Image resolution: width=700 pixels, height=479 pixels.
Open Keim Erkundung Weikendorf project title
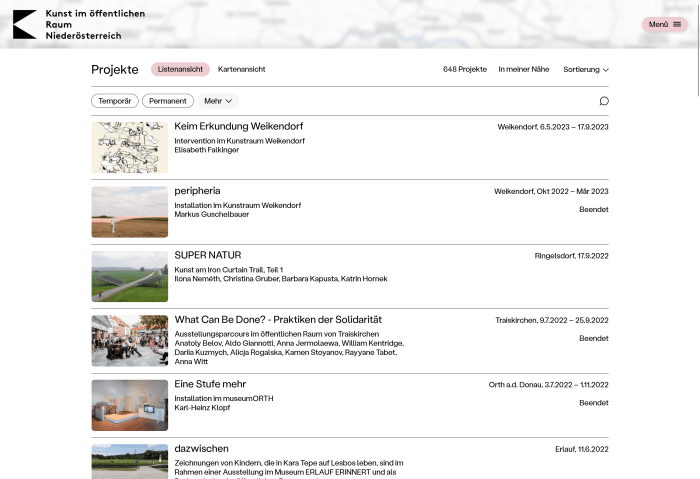point(238,127)
